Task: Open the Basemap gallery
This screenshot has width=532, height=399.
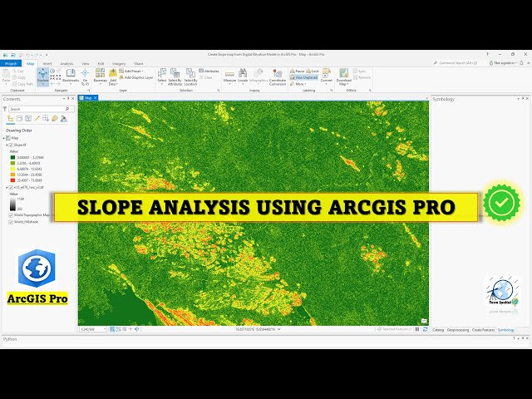Action: point(100,76)
